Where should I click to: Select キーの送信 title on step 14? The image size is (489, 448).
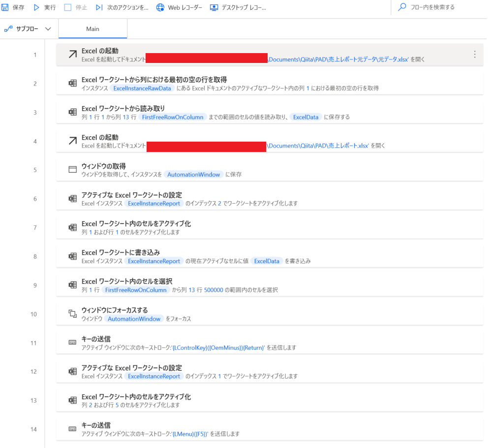(96, 425)
